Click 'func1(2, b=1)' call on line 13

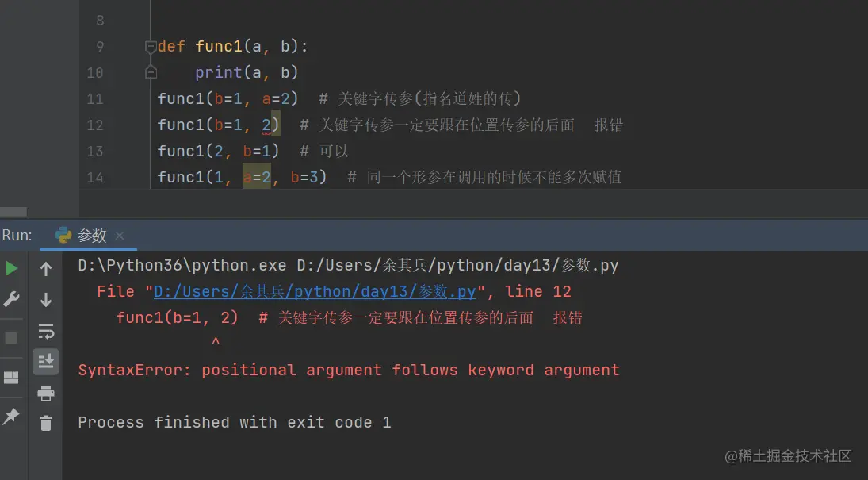click(x=218, y=152)
